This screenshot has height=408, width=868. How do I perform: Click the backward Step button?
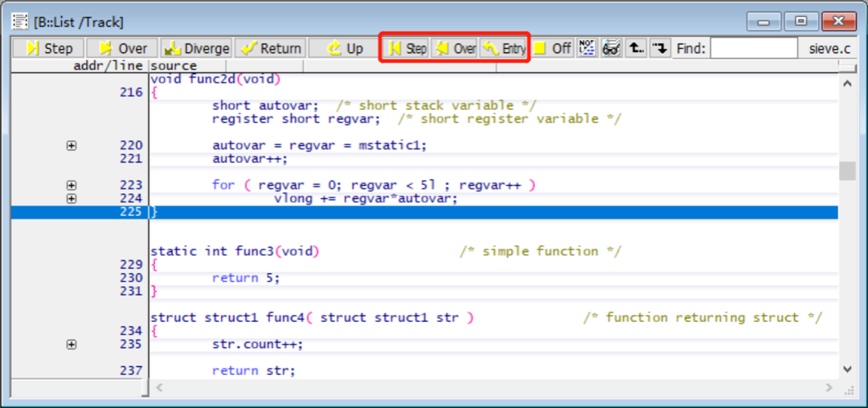[x=407, y=48]
